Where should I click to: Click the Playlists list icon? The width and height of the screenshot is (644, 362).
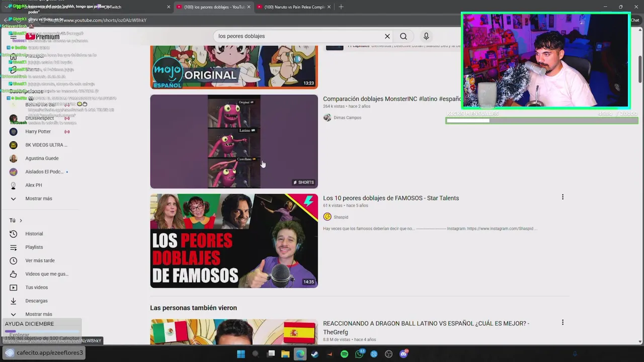click(x=14, y=247)
